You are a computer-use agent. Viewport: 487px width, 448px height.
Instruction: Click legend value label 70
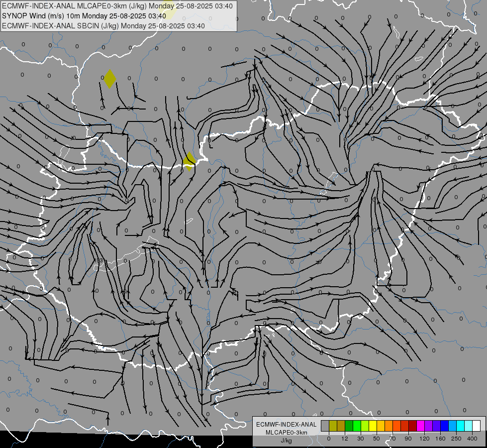coord(392,439)
